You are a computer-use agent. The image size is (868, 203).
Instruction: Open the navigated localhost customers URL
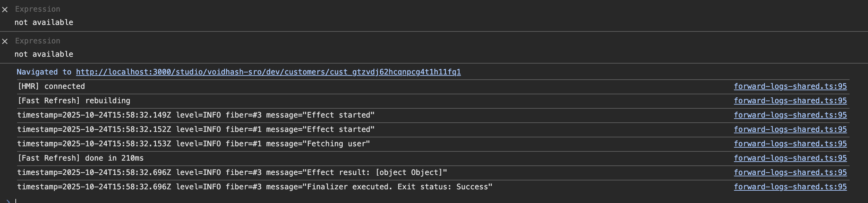[x=268, y=72]
